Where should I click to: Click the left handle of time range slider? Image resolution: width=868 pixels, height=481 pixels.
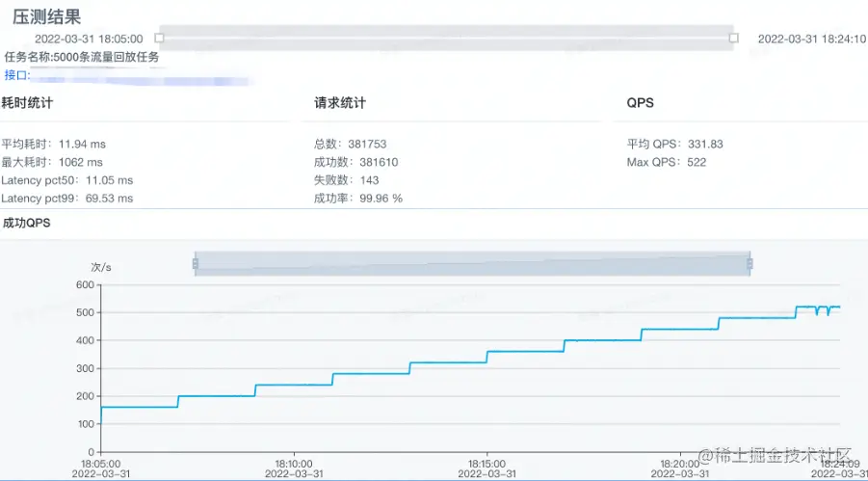tap(159, 38)
